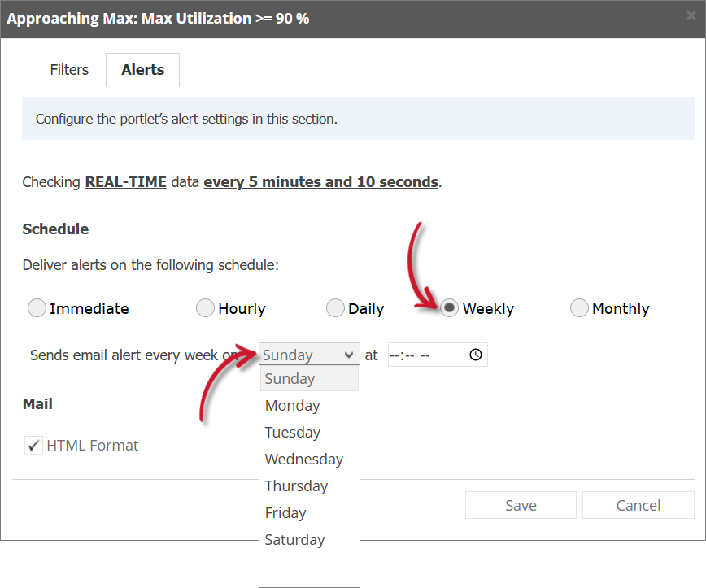Select the Monthly delivery schedule
This screenshot has height=588, width=706.
click(x=579, y=307)
